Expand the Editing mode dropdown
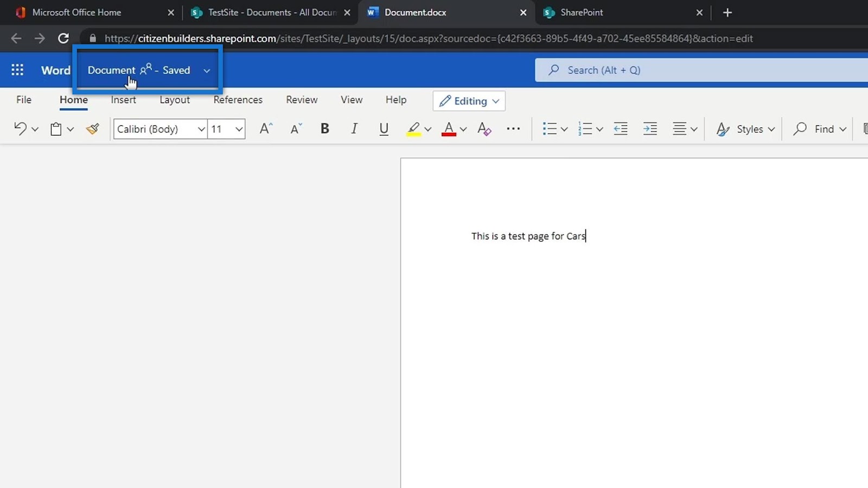This screenshot has height=488, width=868. [469, 101]
